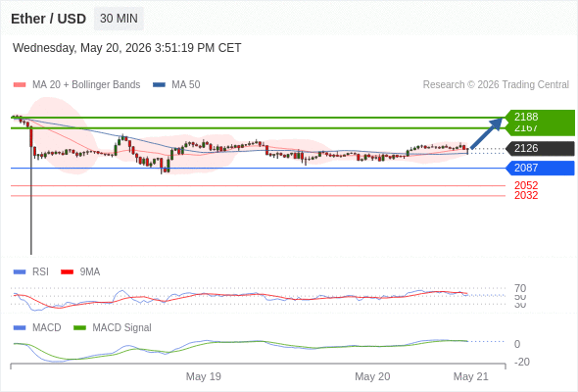Toggle the MA 20 + Bollinger Bands legend
Image resolution: width=578 pixels, height=392 pixels.
76,85
